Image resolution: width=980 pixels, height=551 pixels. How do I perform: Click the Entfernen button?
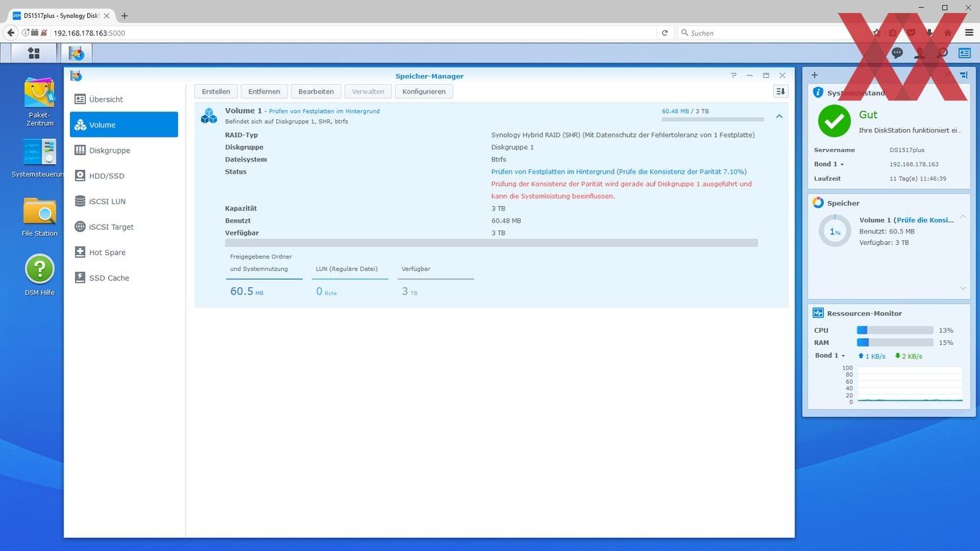264,91
